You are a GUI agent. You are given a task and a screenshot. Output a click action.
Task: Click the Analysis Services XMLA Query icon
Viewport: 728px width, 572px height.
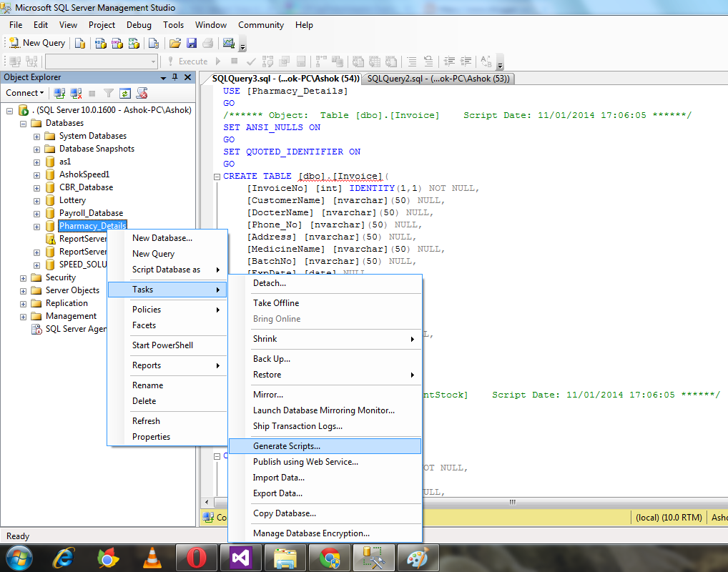click(134, 43)
